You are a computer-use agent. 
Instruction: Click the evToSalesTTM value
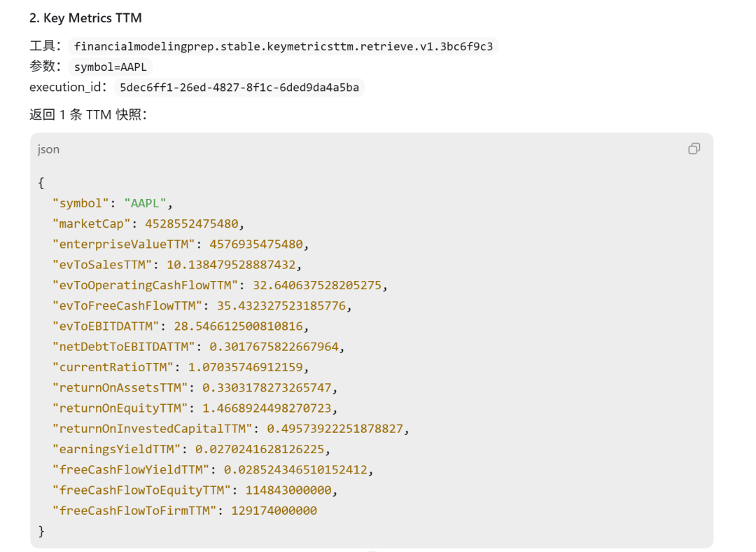231,265
